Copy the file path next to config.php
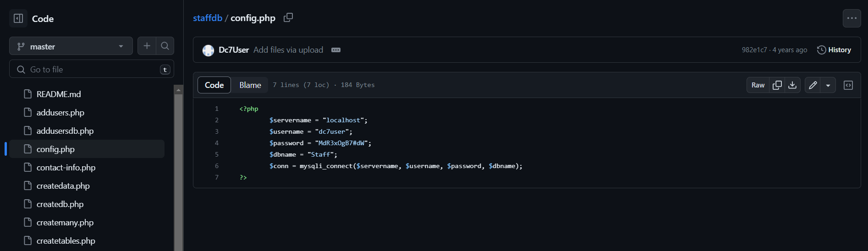This screenshot has width=868, height=251. point(288,17)
